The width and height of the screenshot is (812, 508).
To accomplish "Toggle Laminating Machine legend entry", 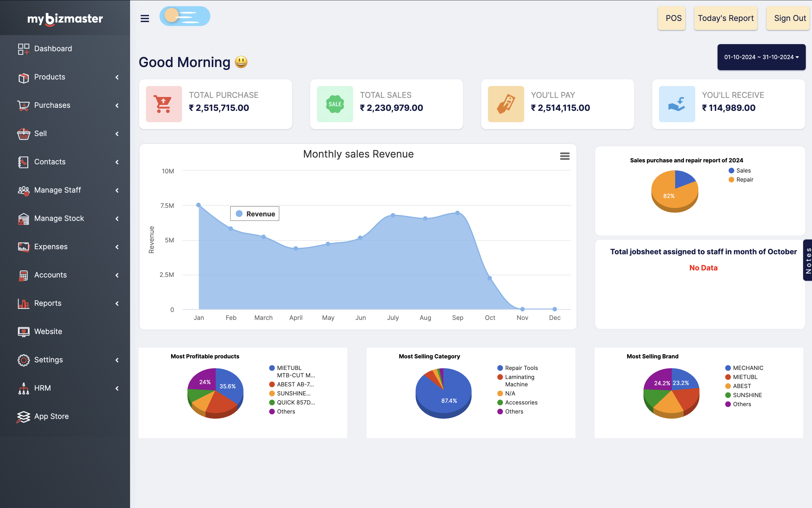I will [x=516, y=381].
